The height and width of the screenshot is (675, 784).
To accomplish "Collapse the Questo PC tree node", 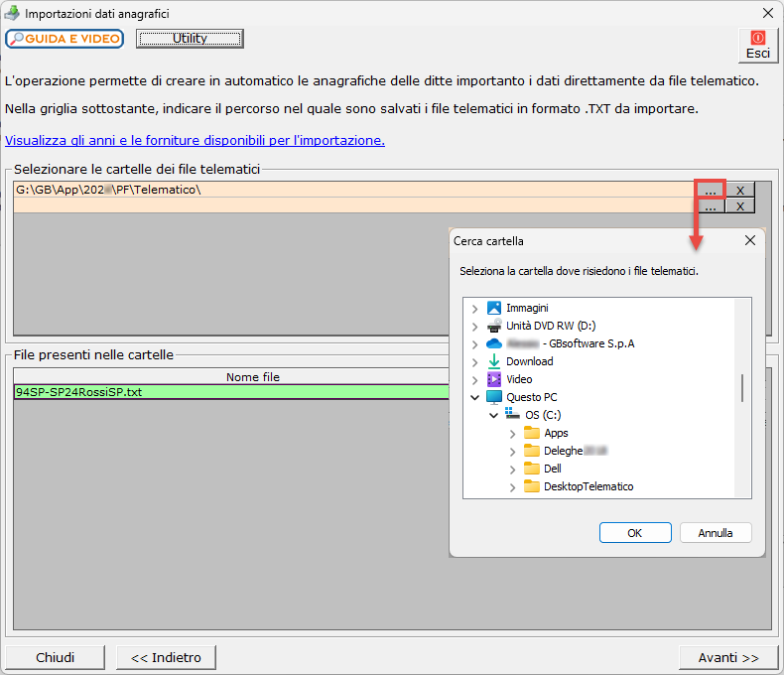I will click(474, 397).
